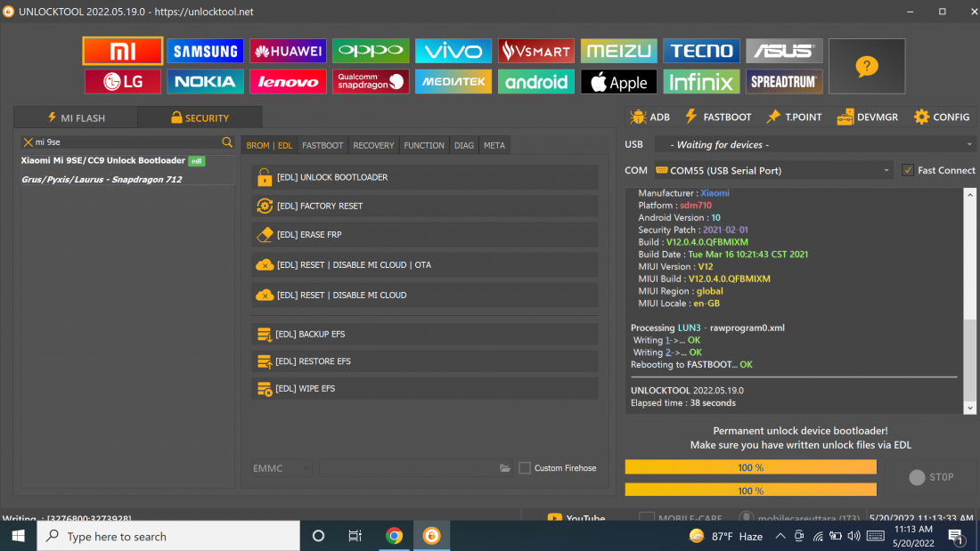Expand the USB Waiting for devices dropdown
The height and width of the screenshot is (551, 980).
click(814, 145)
